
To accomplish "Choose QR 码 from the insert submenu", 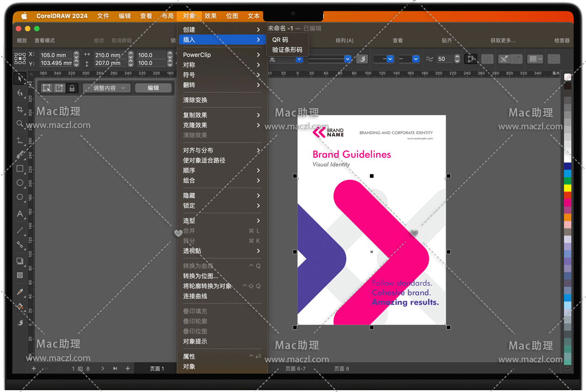I will pyautogui.click(x=280, y=40).
